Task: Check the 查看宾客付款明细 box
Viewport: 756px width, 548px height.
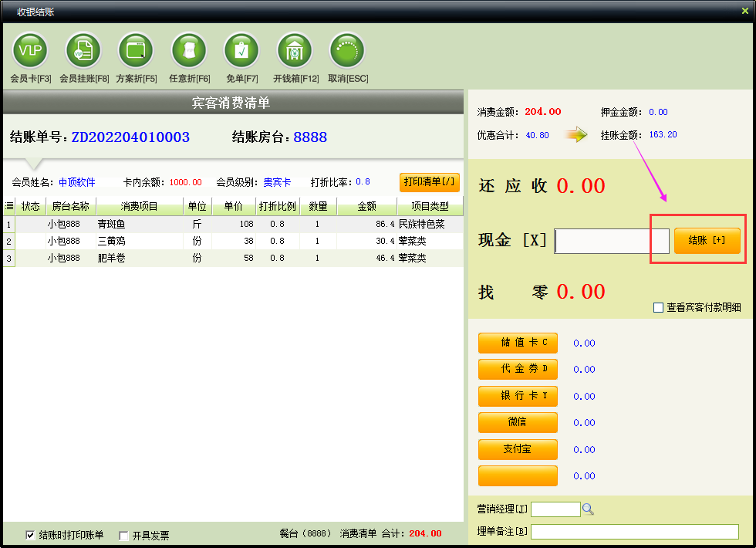Action: pyautogui.click(x=658, y=307)
